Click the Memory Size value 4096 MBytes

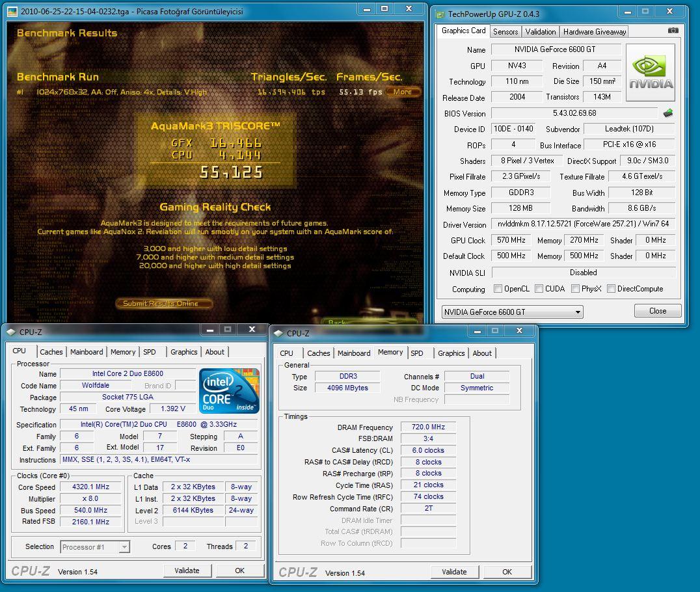click(x=347, y=388)
